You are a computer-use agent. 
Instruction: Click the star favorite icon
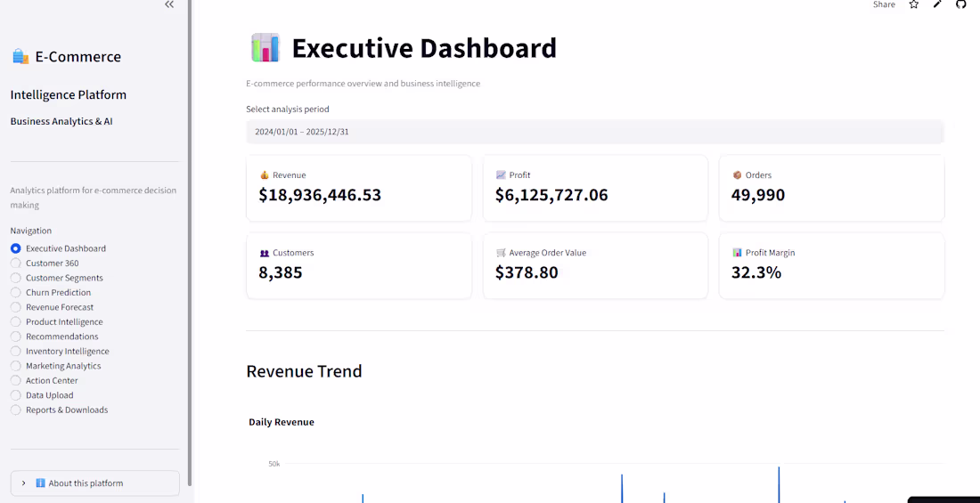(914, 4)
